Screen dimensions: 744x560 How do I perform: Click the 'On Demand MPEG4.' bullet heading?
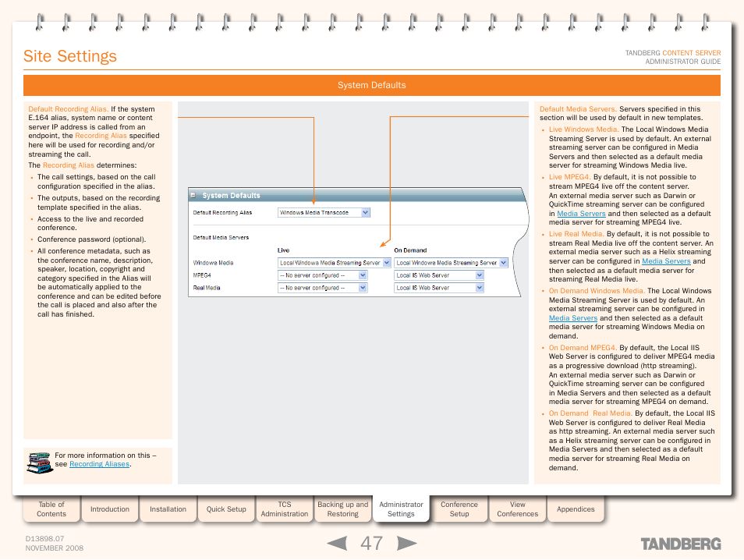(x=583, y=347)
